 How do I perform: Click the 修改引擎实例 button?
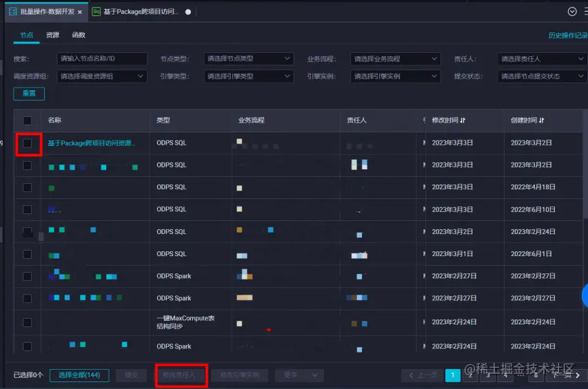240,375
